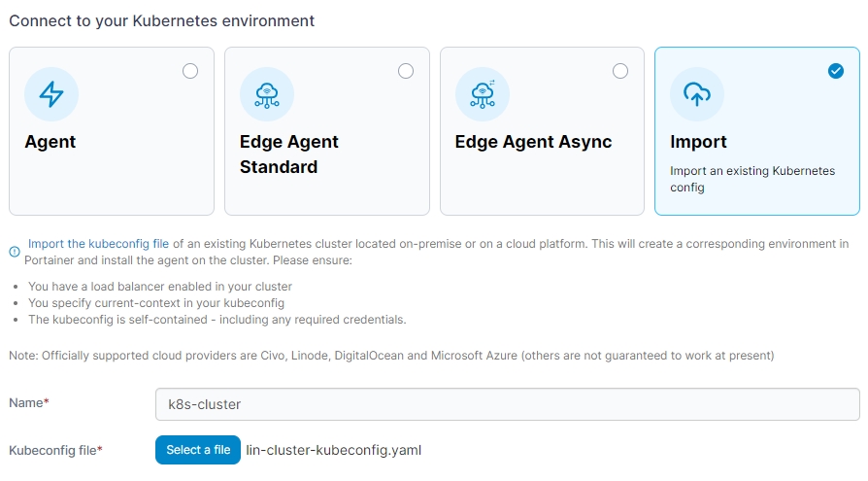Screen dimensions: 868x481
Task: Click the Edge Agent Async cloud icon
Action: coord(482,94)
